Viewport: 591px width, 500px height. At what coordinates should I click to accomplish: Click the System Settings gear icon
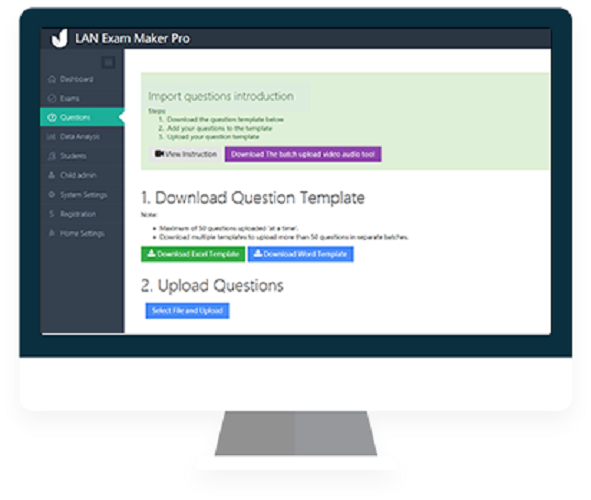click(52, 195)
